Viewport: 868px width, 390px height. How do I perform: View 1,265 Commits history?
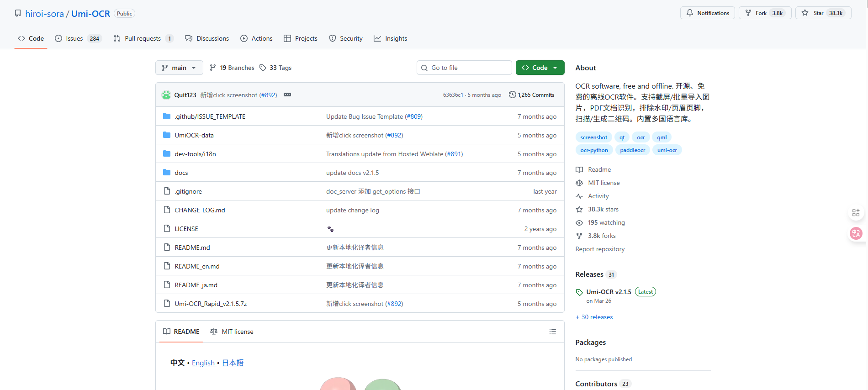tap(532, 95)
